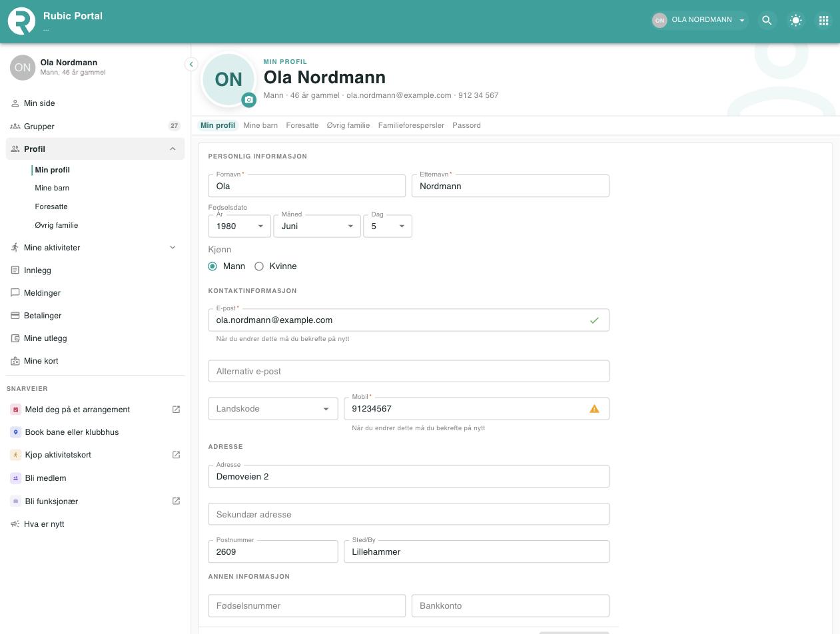The width and height of the screenshot is (840, 634).
Task: Switch to the Familieforespørsler tab
Action: 411,125
